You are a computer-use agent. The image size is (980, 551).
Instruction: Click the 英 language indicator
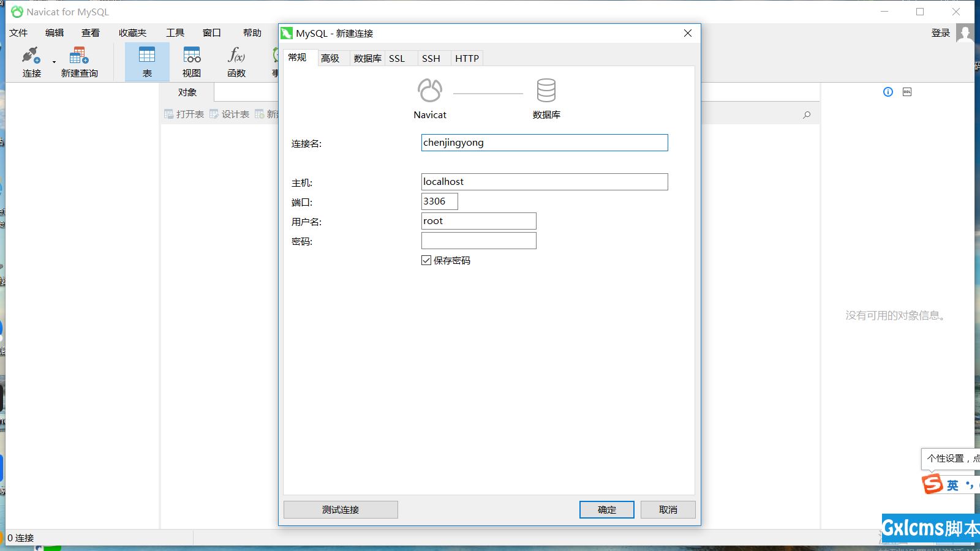pyautogui.click(x=952, y=485)
